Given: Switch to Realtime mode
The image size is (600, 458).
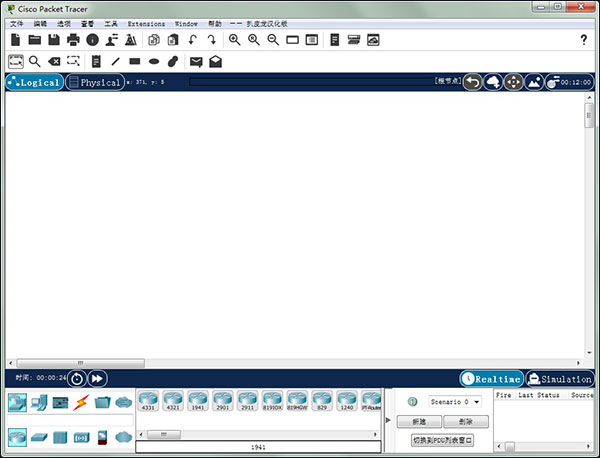Looking at the screenshot, I should pos(491,379).
